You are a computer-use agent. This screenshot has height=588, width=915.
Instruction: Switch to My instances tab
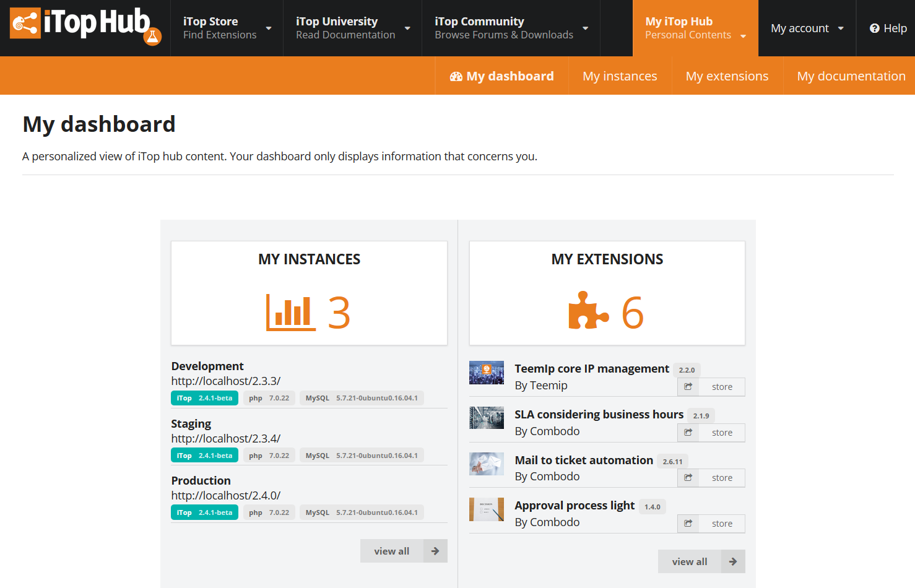coord(620,76)
